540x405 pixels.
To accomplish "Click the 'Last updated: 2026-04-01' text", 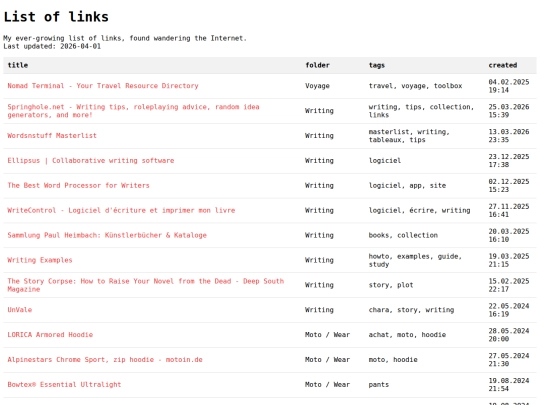I will click(x=52, y=46).
